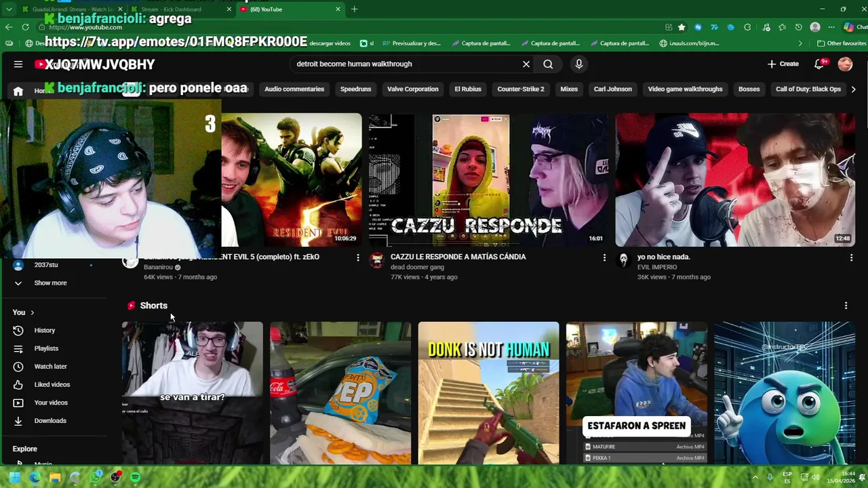The image size is (868, 488).
Task: Filter by 'Bosses' chip
Action: 749,89
